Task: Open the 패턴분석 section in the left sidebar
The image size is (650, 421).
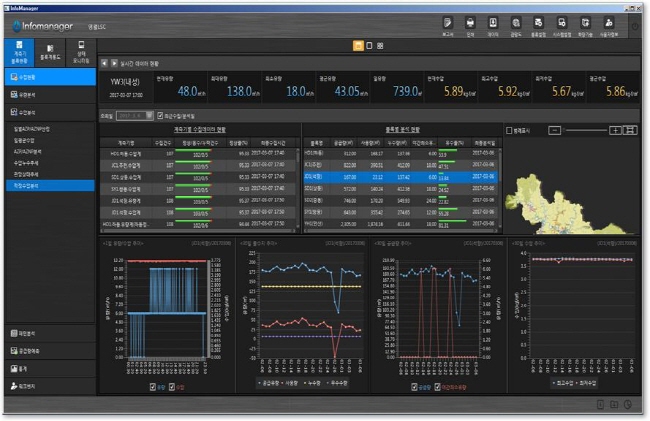Action: pyautogui.click(x=50, y=333)
